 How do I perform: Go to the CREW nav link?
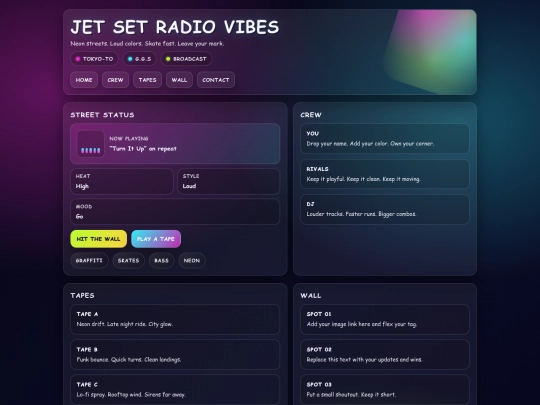(x=115, y=80)
